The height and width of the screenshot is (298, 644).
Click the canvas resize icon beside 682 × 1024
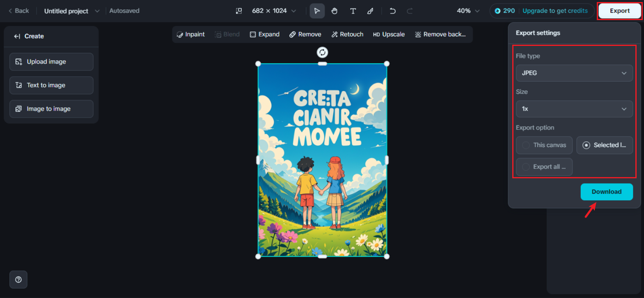coord(239,11)
